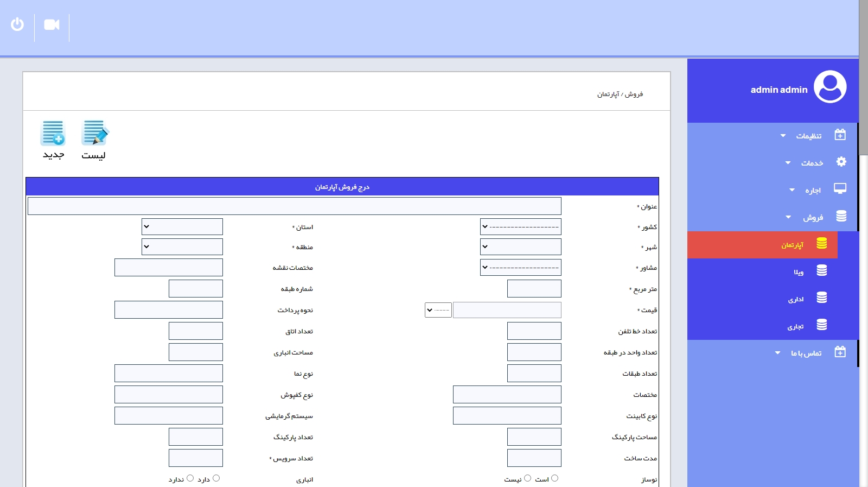The height and width of the screenshot is (487, 868).
Task: Open the آپارتمان sidebar link
Action: 792,245
